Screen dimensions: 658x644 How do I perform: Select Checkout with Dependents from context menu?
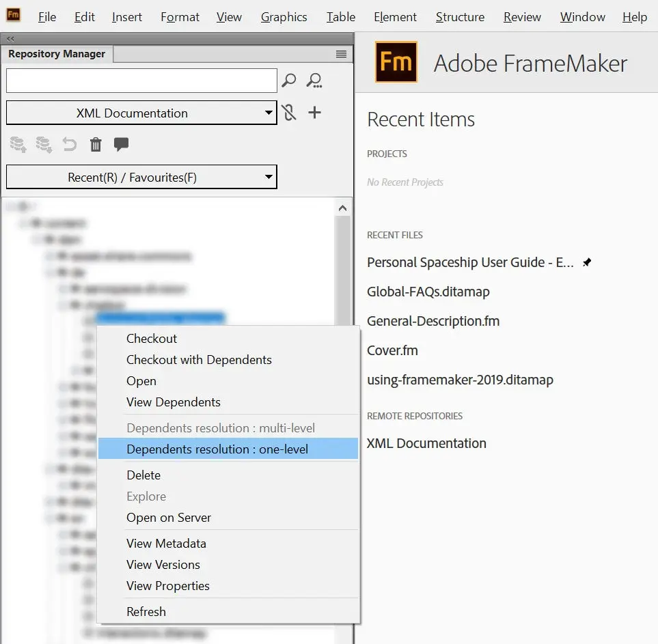pos(199,360)
